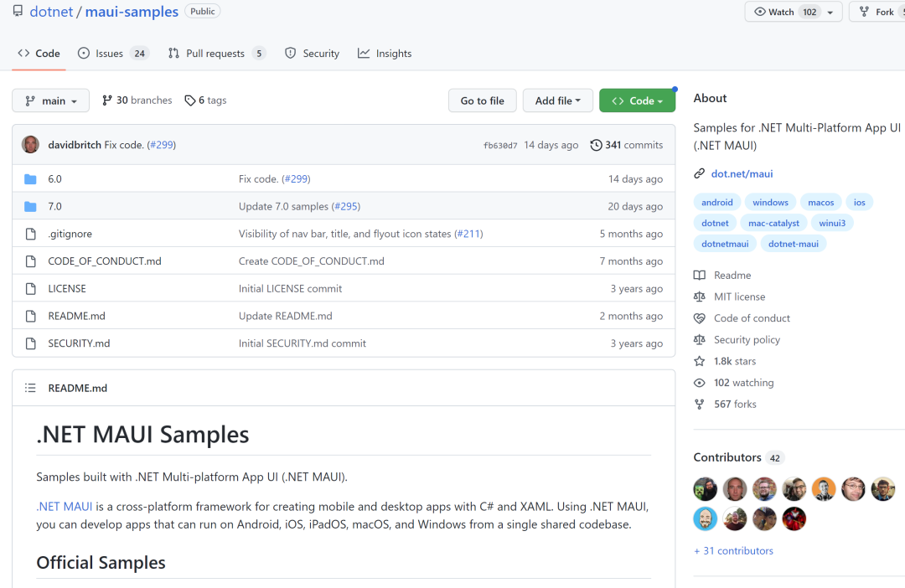
Task: View the 567 forks link
Action: [x=735, y=404]
